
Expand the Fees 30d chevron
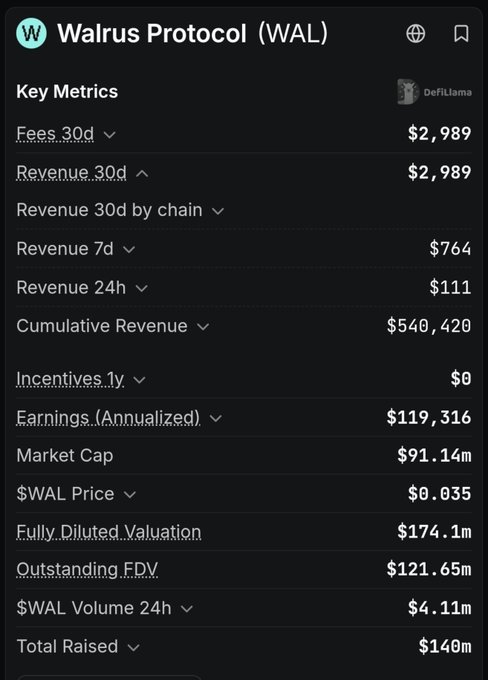[110, 135]
